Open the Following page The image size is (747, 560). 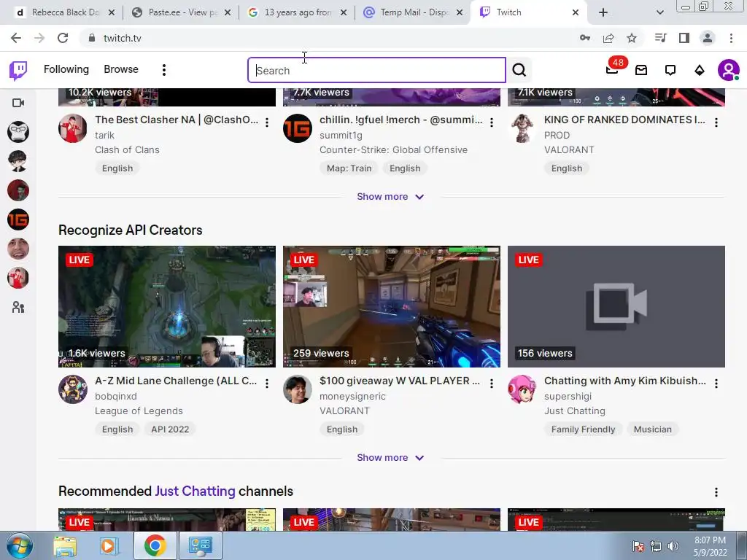pyautogui.click(x=66, y=69)
